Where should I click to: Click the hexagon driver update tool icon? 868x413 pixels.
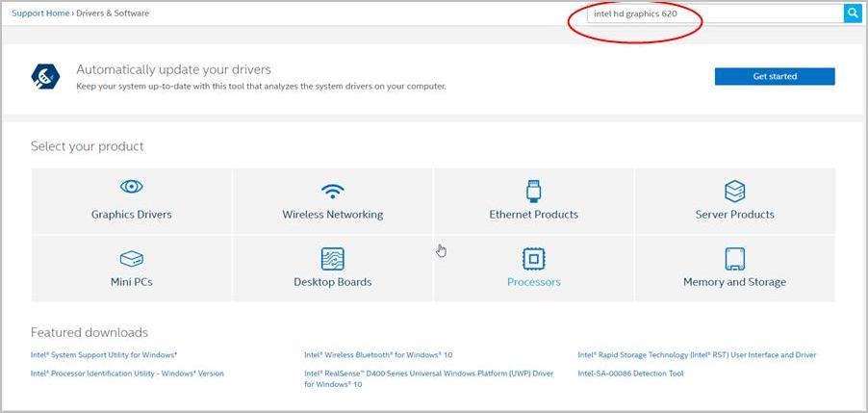click(x=45, y=76)
